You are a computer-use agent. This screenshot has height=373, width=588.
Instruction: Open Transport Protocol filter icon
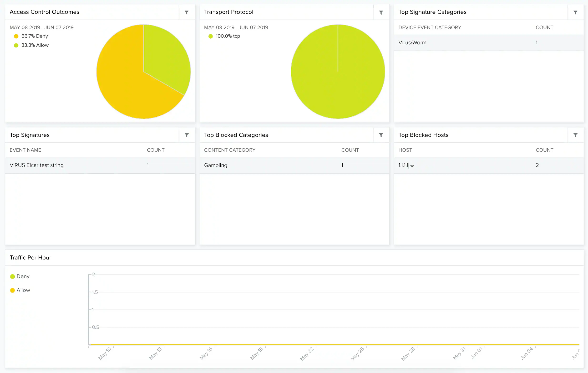click(381, 12)
